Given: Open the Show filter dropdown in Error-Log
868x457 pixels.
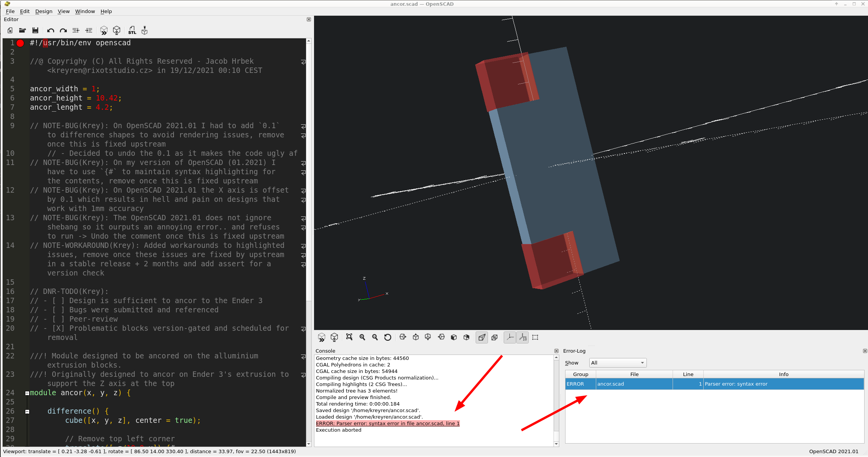Looking at the screenshot, I should pyautogui.click(x=617, y=363).
